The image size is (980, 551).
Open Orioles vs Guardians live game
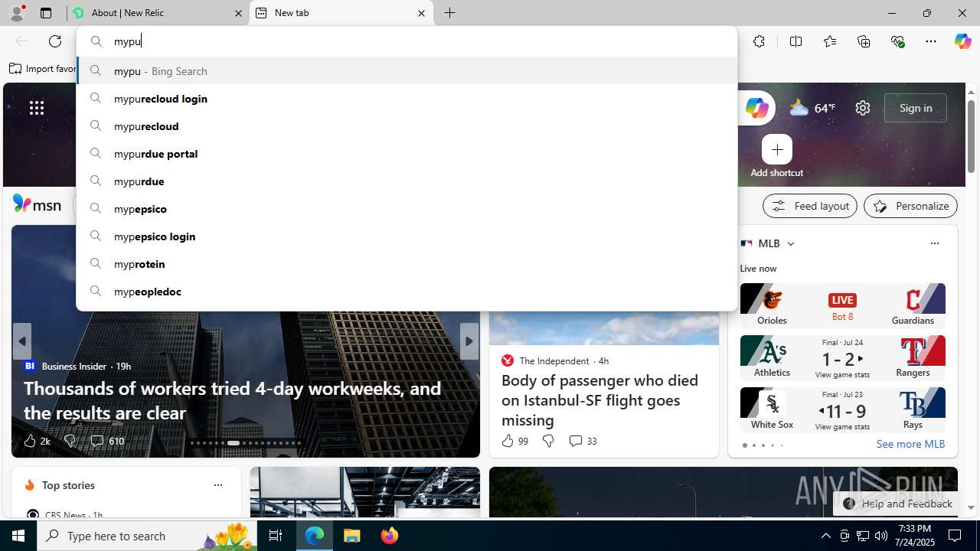coord(842,305)
